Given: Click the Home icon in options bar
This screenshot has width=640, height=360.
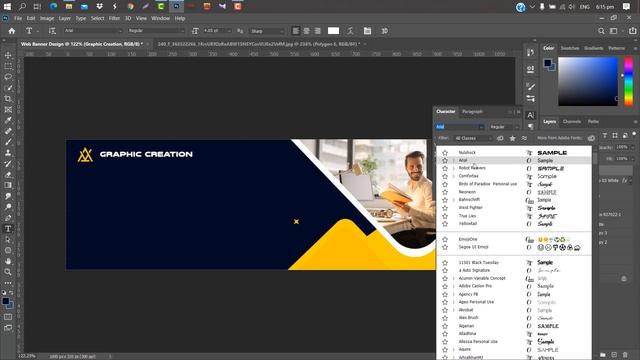Looking at the screenshot, I should point(12,31).
